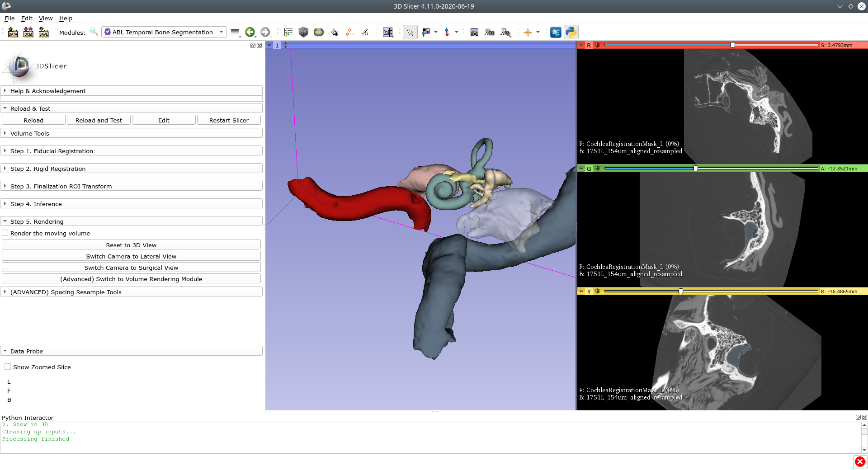Toggle Yellow slice link/visibility icon
The height and width of the screenshot is (470, 868).
(597, 291)
